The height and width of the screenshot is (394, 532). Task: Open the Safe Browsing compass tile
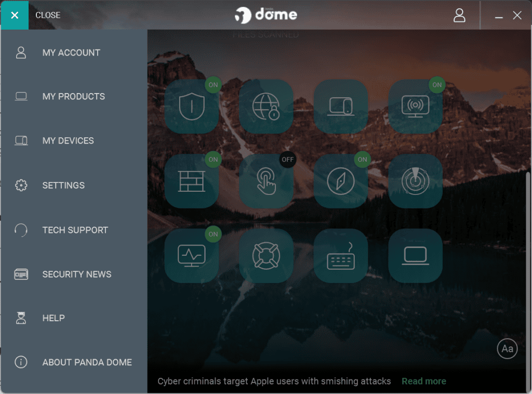pyautogui.click(x=341, y=181)
